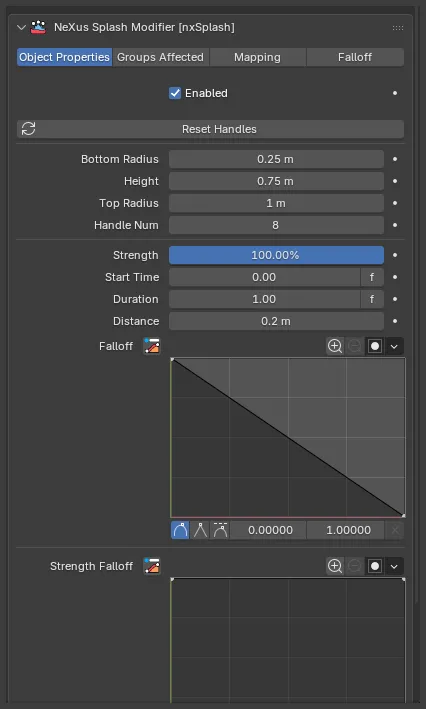Toggle Duration frame unit button
The image size is (426, 709).
372,299
